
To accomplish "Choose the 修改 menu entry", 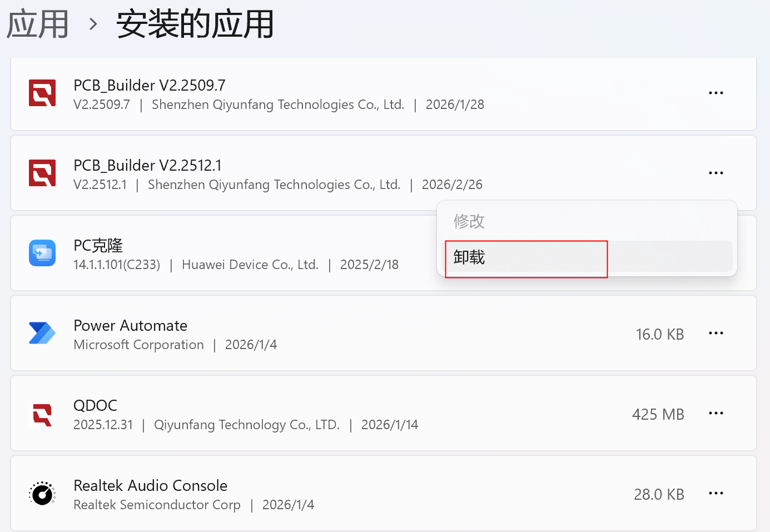I will 470,221.
